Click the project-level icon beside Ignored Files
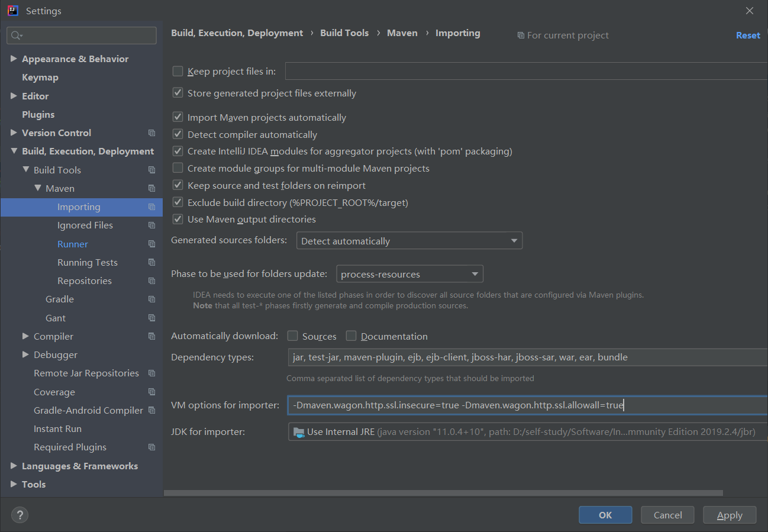This screenshot has width=768, height=532. 152,225
